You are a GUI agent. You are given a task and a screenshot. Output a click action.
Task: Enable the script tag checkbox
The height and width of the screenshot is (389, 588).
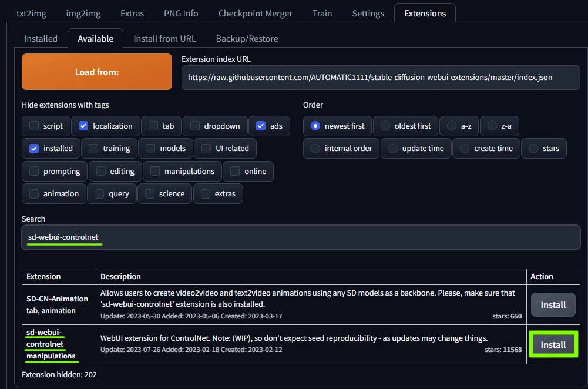tap(34, 126)
